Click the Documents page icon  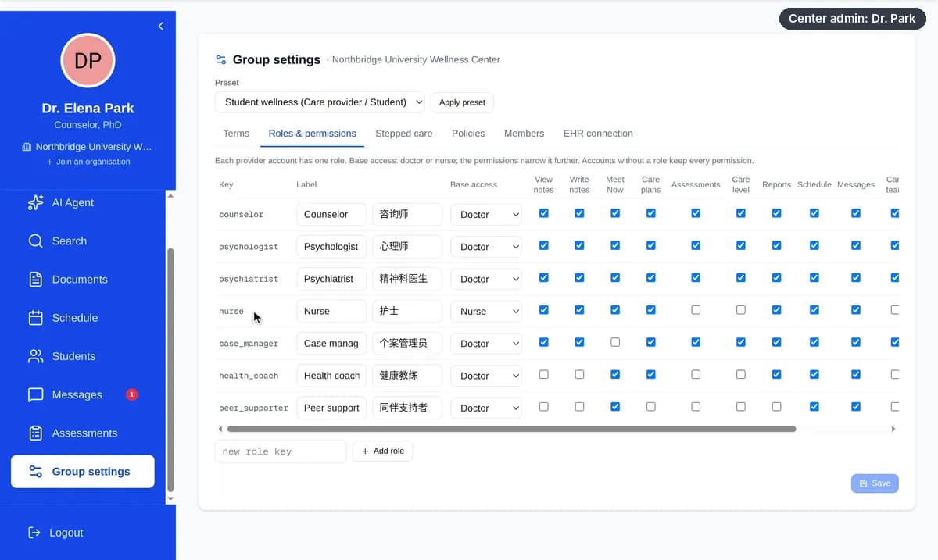point(35,279)
